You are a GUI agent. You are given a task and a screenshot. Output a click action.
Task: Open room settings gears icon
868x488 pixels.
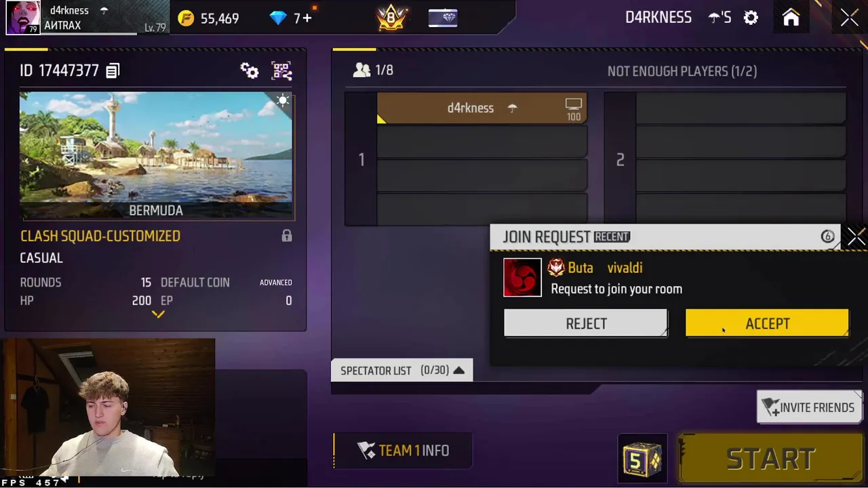(250, 70)
